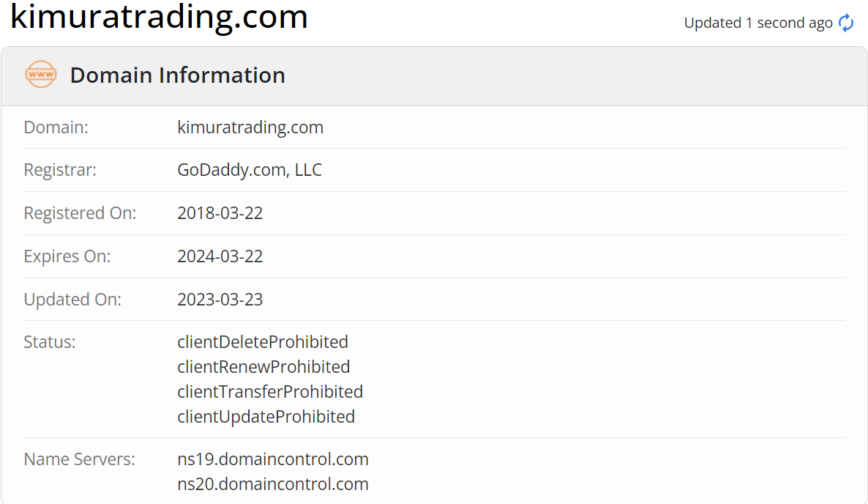Click name server ns19.domaincontrol.com
Image resolution: width=868 pixels, height=504 pixels.
coord(273,459)
